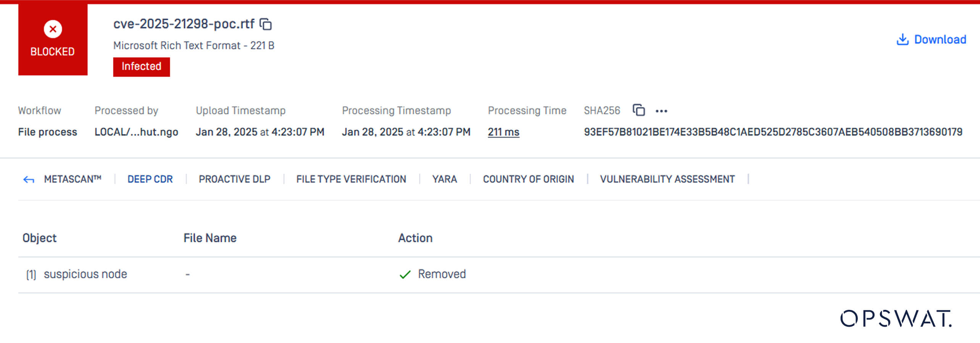This screenshot has height=343, width=980.
Task: Select the FILE TYPE VERIFICATION tab
Action: (351, 179)
